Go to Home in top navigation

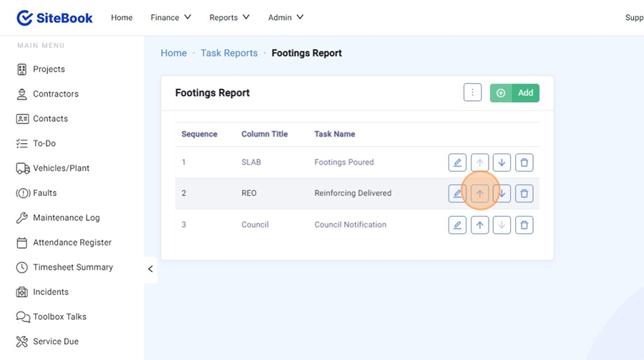122,17
